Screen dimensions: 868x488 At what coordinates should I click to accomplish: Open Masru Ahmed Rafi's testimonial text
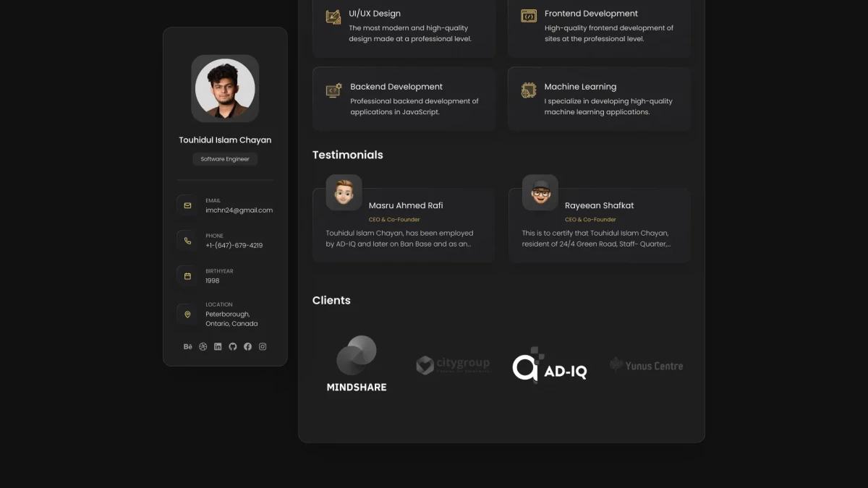tap(400, 239)
